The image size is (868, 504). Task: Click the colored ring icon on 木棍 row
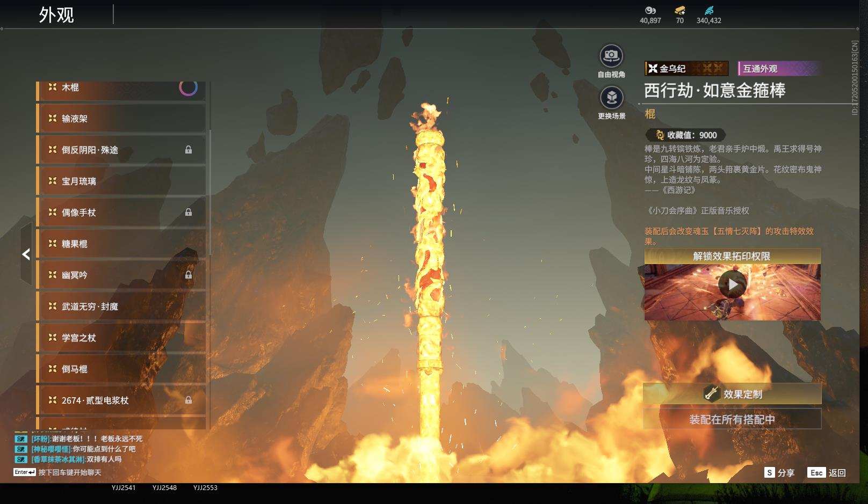pyautogui.click(x=188, y=87)
